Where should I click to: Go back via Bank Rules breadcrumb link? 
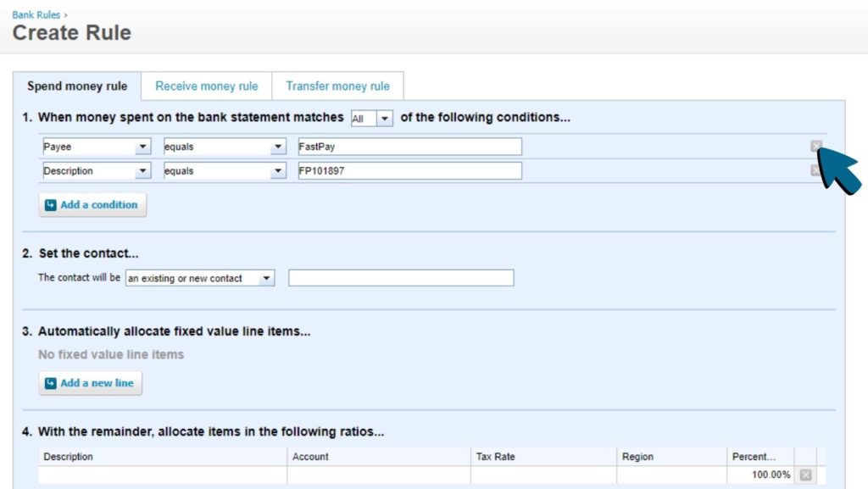36,14
